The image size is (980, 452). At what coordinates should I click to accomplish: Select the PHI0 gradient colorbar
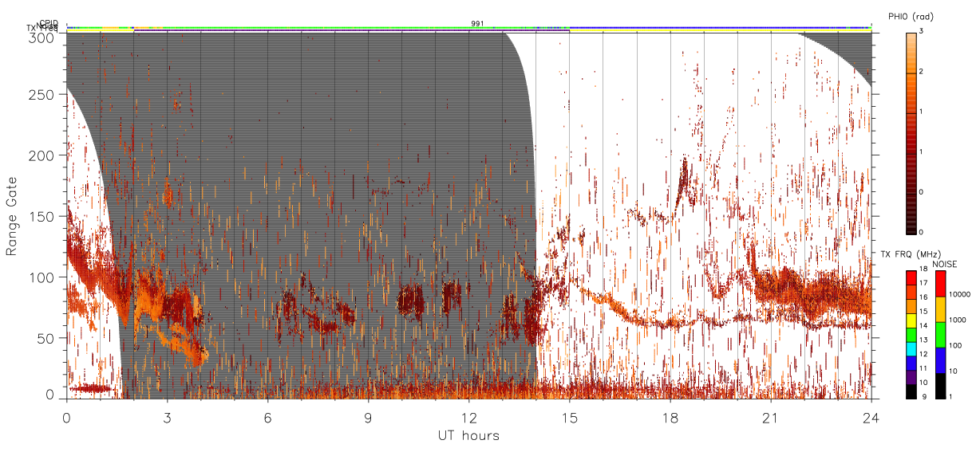pyautogui.click(x=911, y=132)
